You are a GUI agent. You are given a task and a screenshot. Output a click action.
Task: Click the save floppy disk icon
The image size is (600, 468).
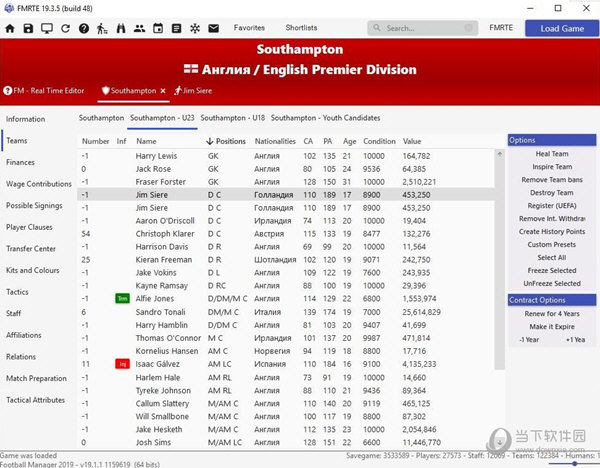28,28
